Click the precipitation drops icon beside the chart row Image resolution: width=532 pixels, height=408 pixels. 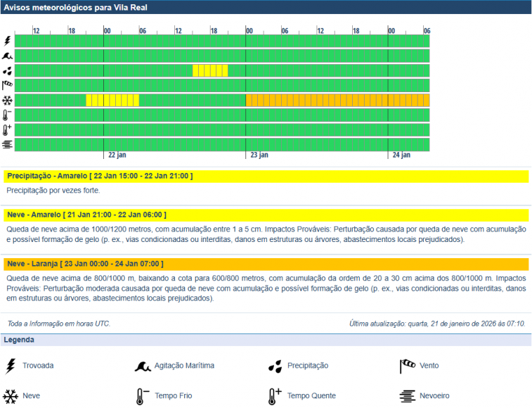point(7,70)
